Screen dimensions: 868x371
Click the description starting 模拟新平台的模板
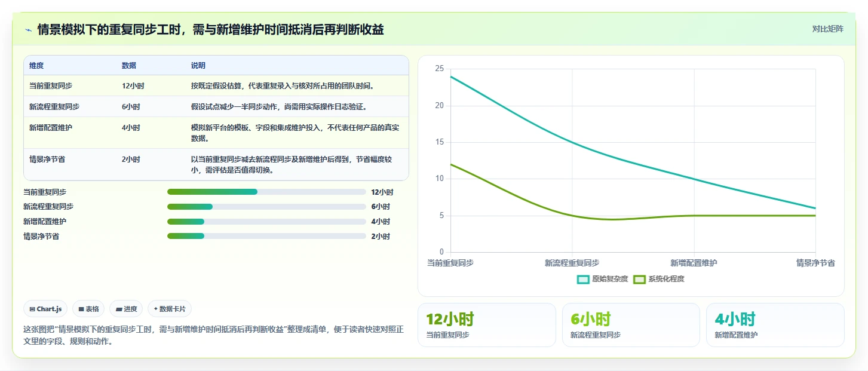click(296, 133)
